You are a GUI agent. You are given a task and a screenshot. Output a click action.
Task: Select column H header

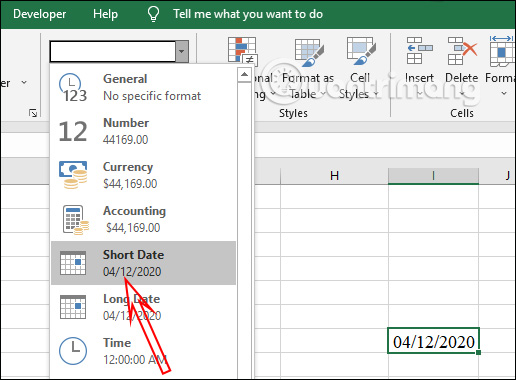[x=334, y=176]
